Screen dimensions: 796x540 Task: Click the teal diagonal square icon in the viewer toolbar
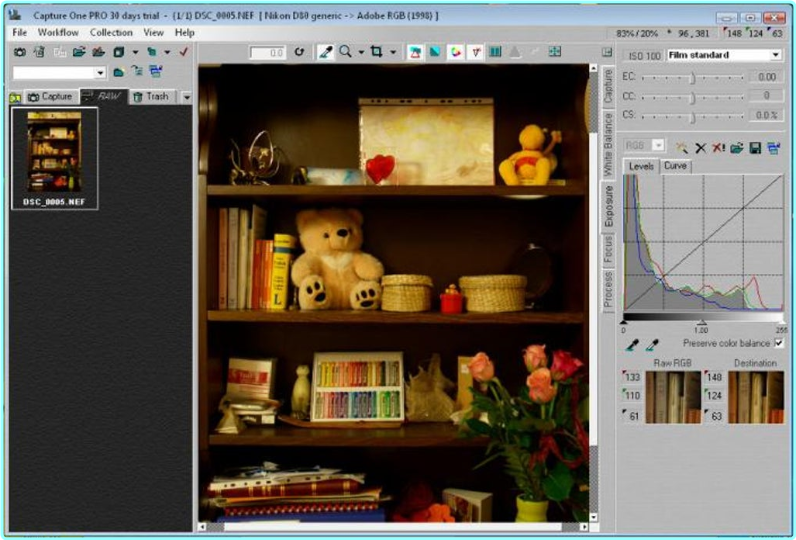(x=435, y=52)
